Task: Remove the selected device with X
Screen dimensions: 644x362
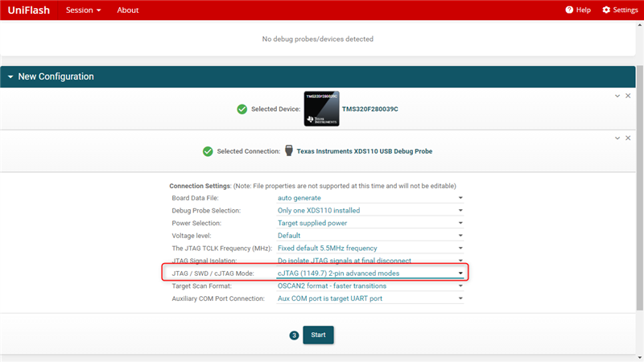Action: 628,96
